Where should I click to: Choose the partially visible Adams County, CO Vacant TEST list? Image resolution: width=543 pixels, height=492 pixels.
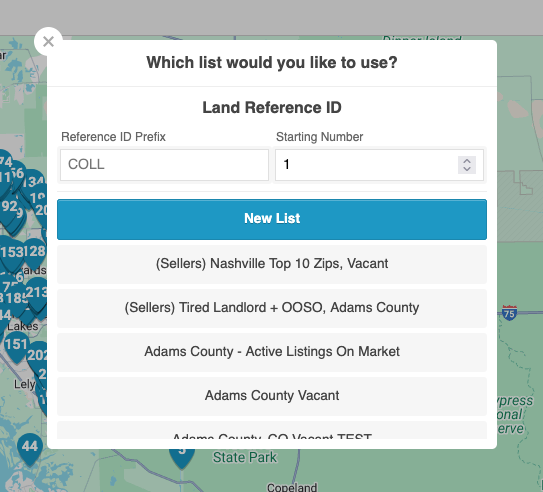click(272, 430)
